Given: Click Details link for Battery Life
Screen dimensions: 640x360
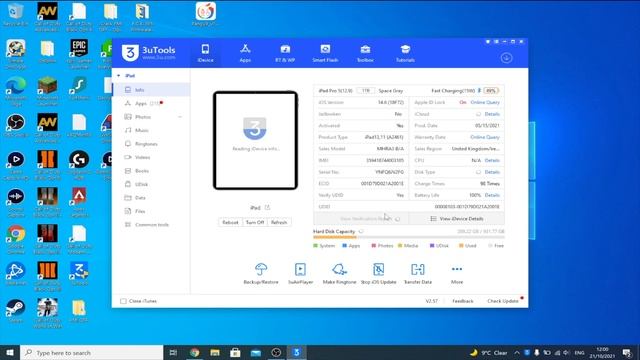Looking at the screenshot, I should (x=492, y=195).
